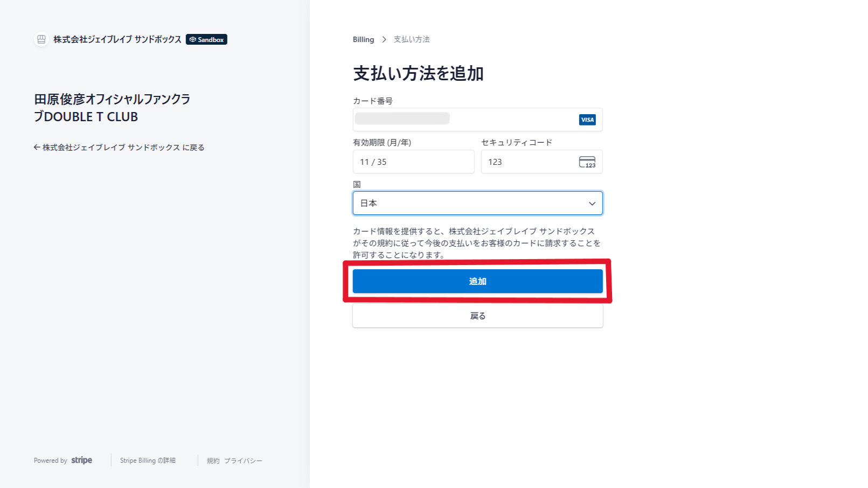Click the VISA card brand icon
Screen dimensions: 868x488
(587, 120)
